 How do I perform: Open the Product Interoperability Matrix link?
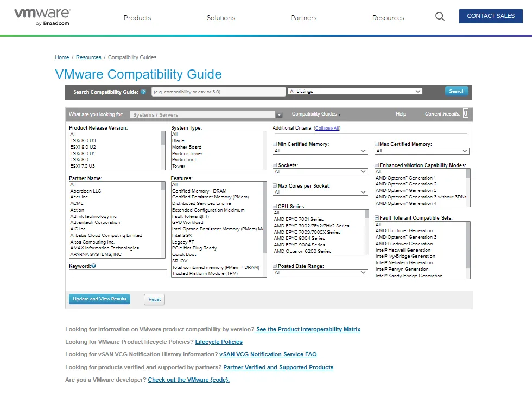point(307,329)
